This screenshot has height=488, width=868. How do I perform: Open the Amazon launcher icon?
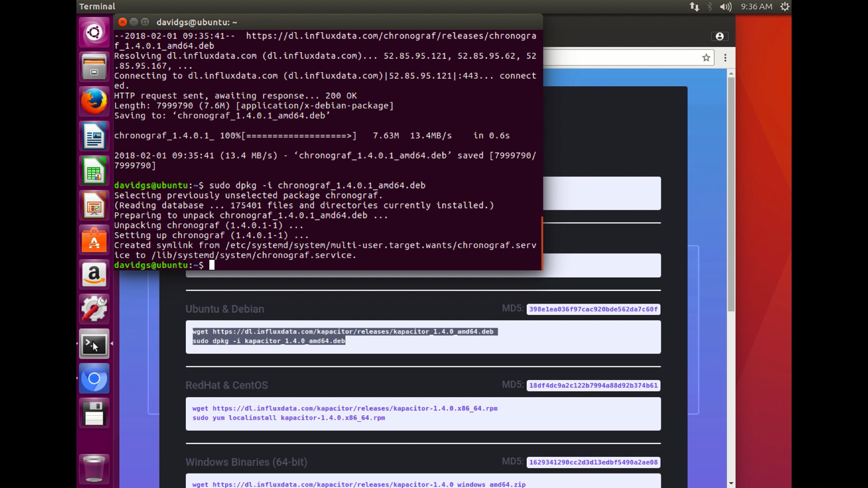pyautogui.click(x=94, y=275)
